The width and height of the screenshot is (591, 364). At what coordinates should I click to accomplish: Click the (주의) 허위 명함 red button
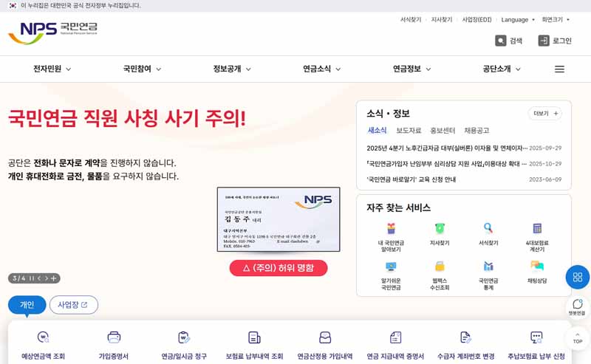[x=279, y=268]
